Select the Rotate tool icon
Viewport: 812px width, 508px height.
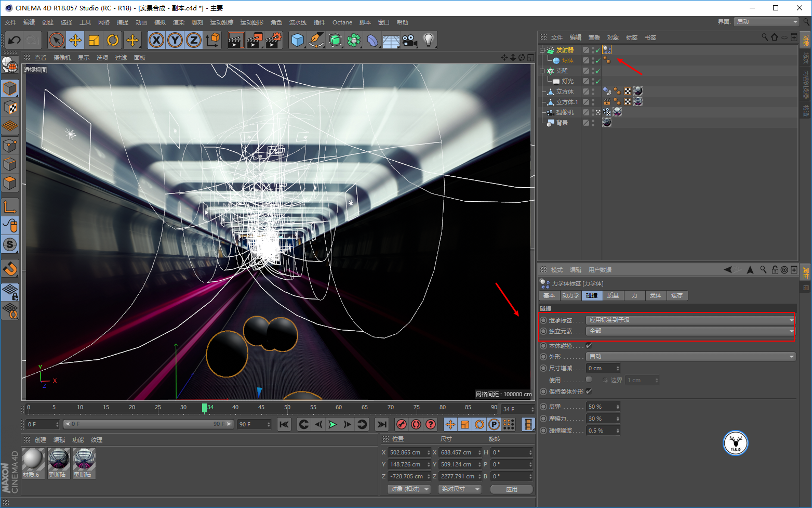click(x=113, y=40)
